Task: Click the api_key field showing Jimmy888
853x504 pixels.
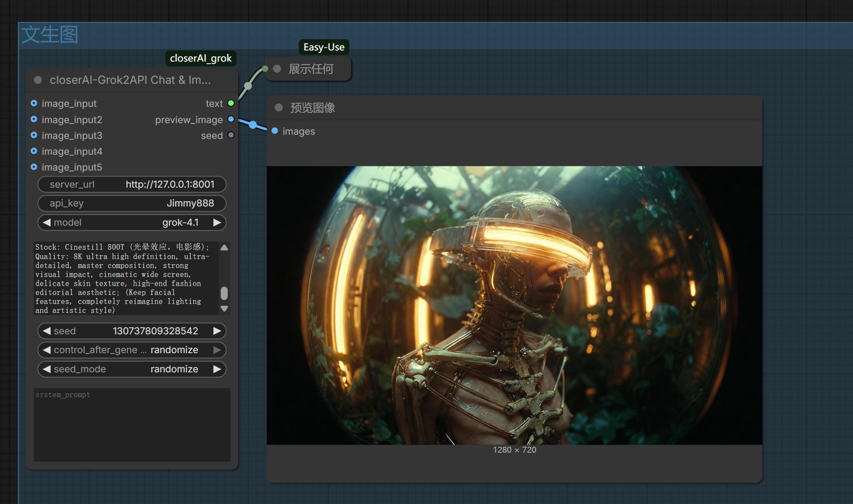Action: point(132,203)
